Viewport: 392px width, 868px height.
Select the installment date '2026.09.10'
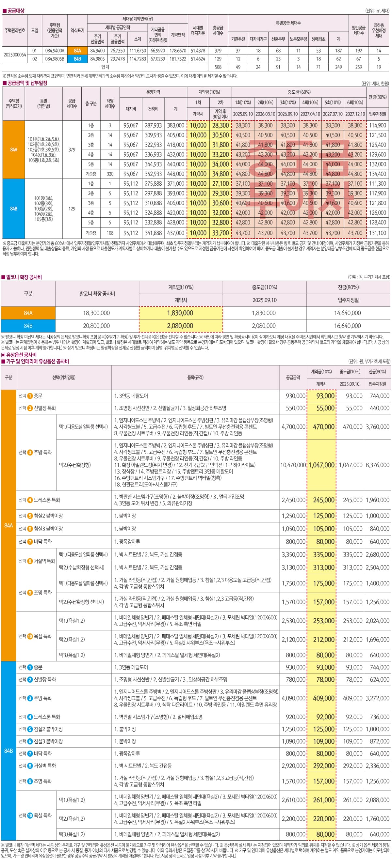288,114
